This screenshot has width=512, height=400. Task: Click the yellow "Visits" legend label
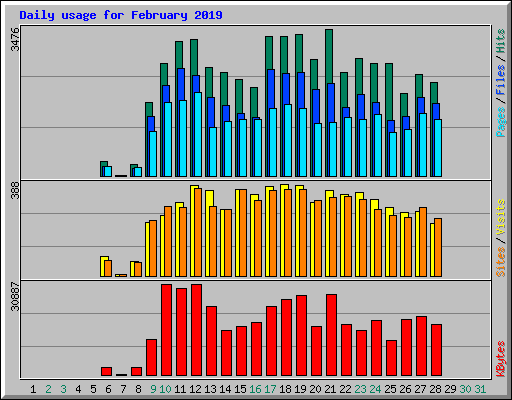point(501,217)
